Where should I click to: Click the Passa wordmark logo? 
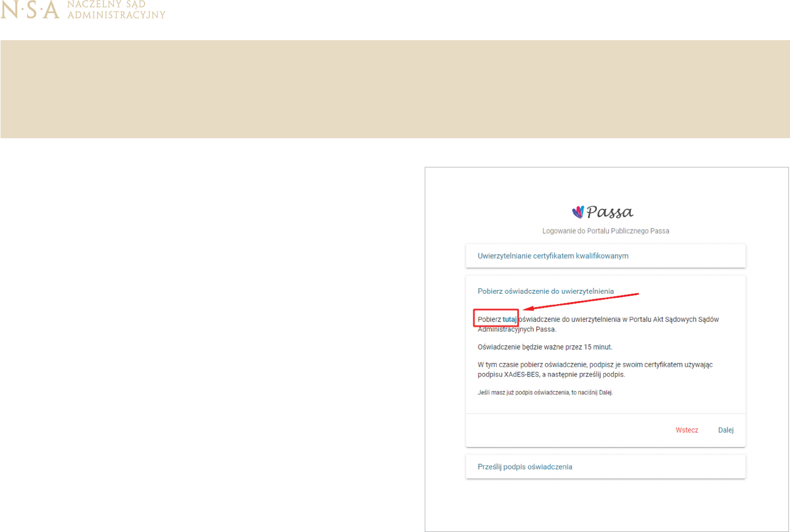click(x=609, y=212)
